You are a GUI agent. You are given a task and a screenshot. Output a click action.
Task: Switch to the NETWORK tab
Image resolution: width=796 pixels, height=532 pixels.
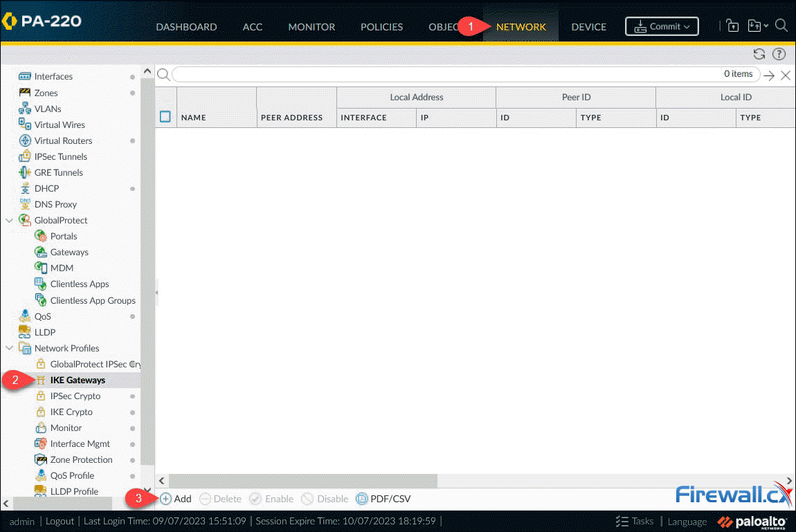tap(521, 27)
